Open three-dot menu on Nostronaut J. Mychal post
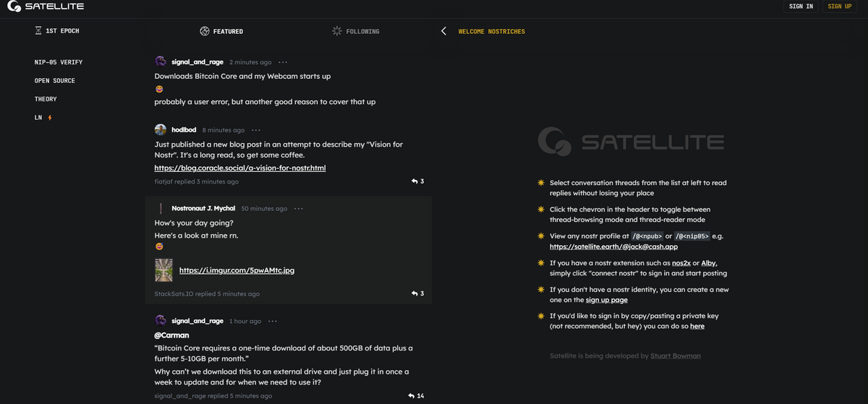This screenshot has width=868, height=404. pos(299,209)
